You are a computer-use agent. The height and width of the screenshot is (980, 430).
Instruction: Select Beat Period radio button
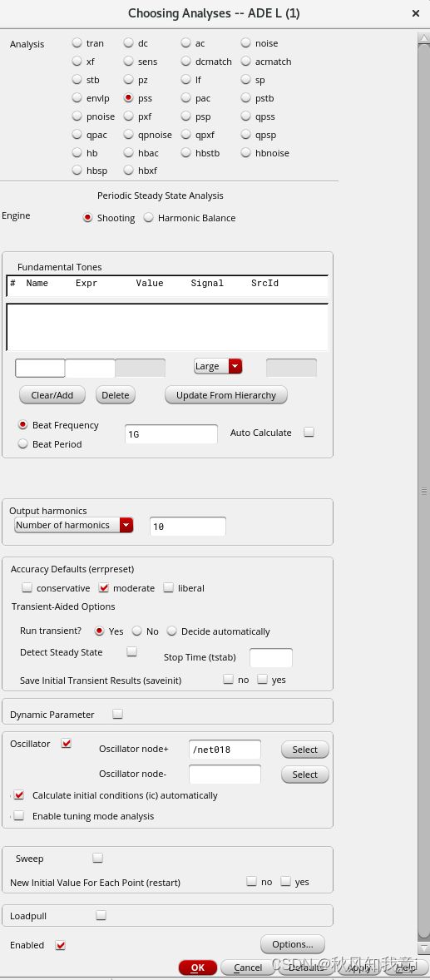tap(23, 443)
